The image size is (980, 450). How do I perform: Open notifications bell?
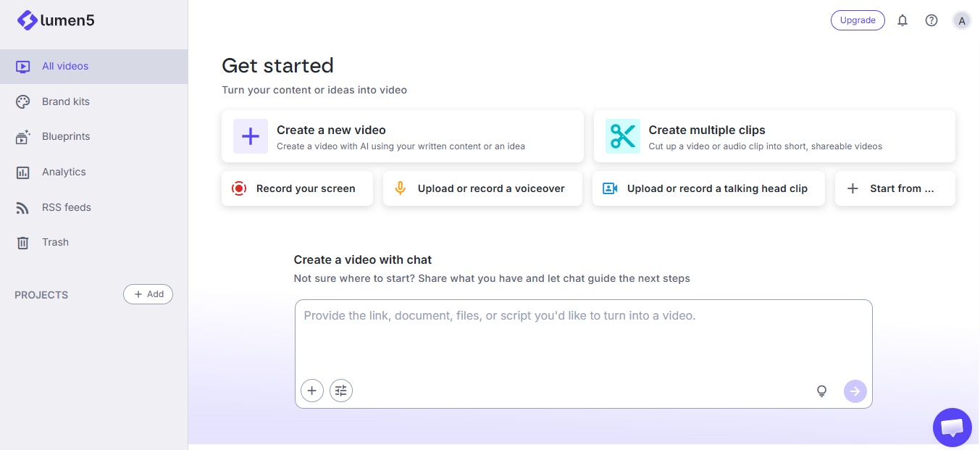902,20
